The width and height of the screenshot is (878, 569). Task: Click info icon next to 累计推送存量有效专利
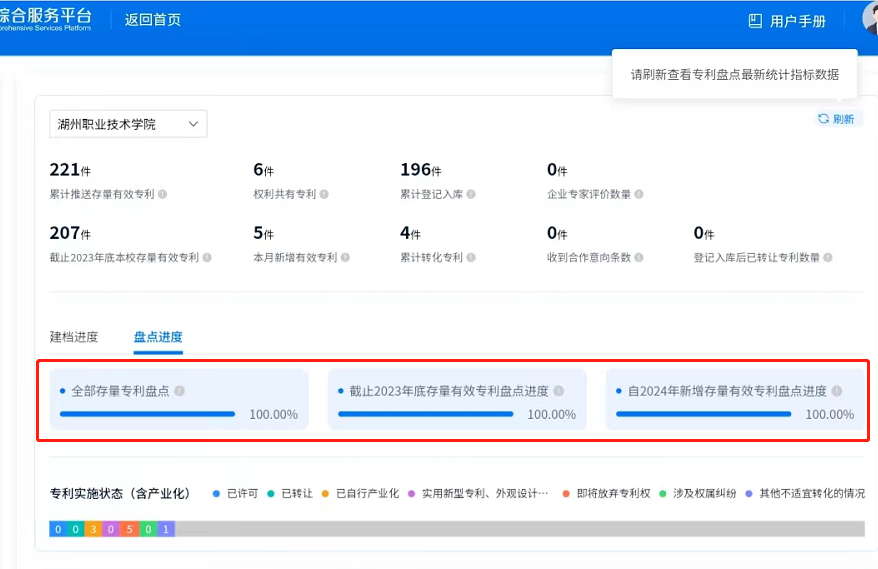pos(162,194)
